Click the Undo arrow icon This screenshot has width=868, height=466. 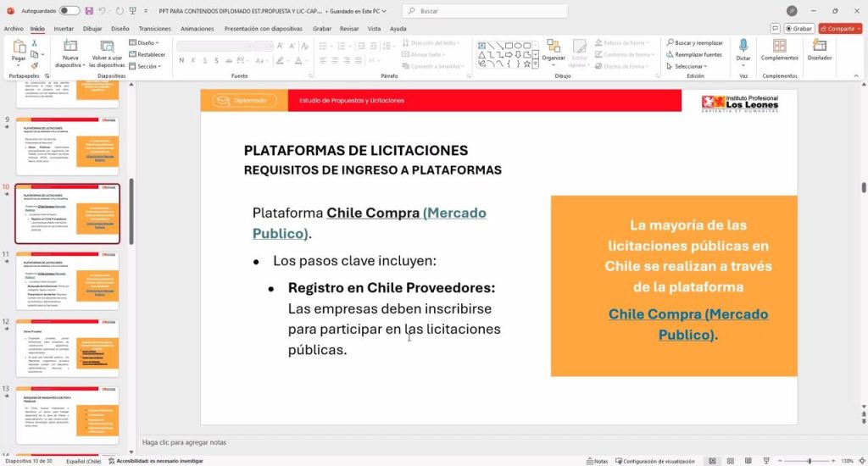pyautogui.click(x=103, y=10)
